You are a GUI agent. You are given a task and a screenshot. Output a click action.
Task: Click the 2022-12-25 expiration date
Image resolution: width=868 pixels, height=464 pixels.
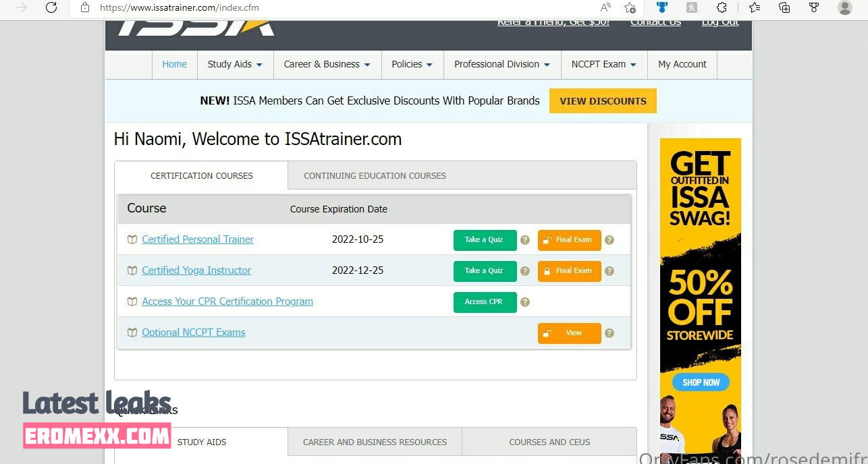(x=358, y=270)
